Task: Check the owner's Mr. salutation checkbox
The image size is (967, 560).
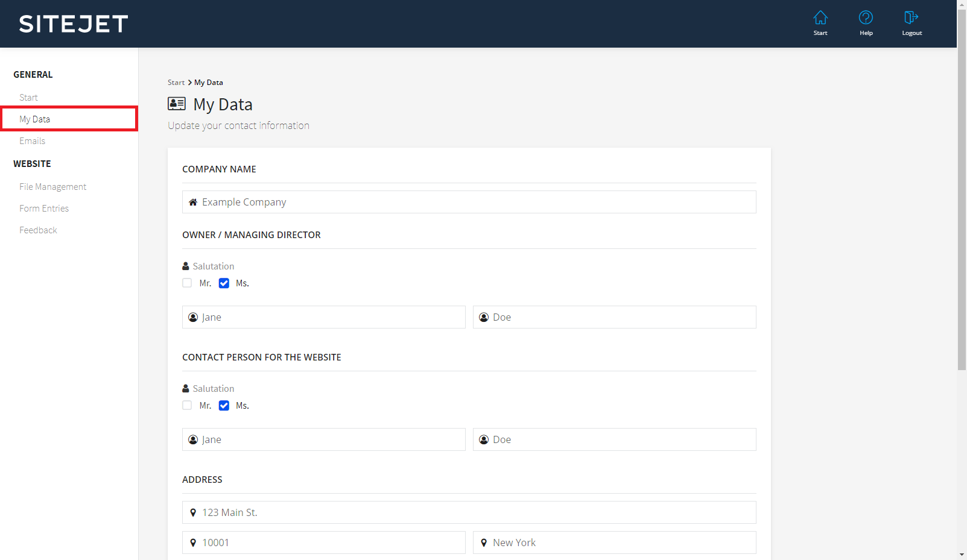Action: tap(188, 283)
